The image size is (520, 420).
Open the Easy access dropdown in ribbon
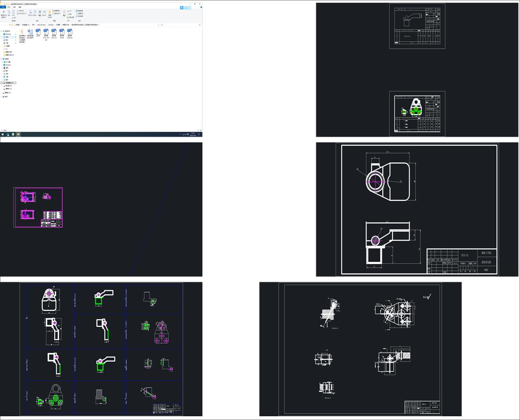[x=56, y=14]
